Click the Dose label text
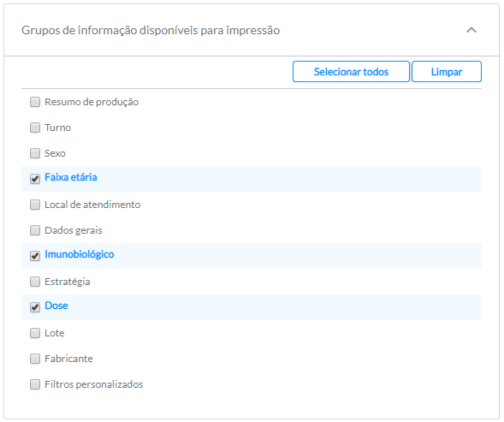Viewport: 504px width, 422px height. pyautogui.click(x=56, y=306)
